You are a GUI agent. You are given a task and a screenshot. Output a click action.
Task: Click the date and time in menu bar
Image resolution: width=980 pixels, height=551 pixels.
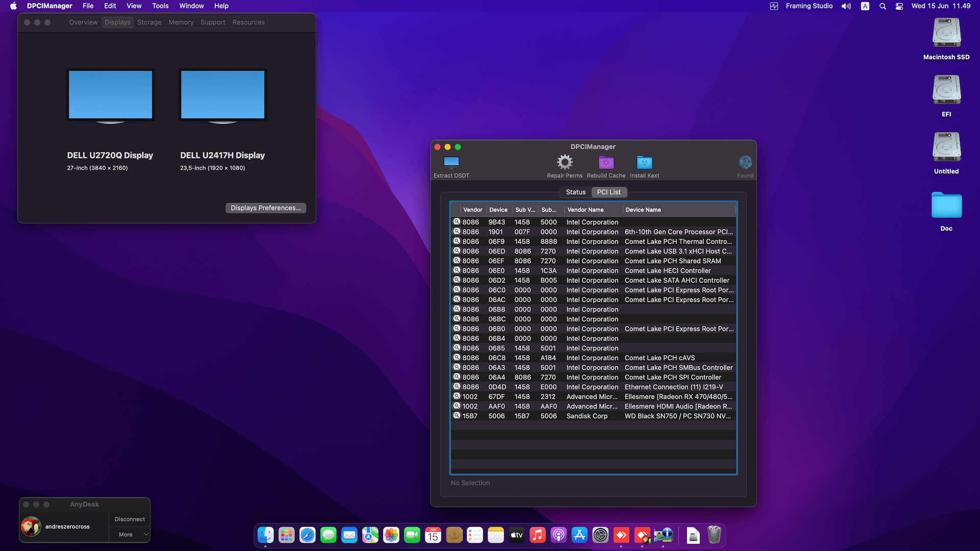[x=941, y=6]
